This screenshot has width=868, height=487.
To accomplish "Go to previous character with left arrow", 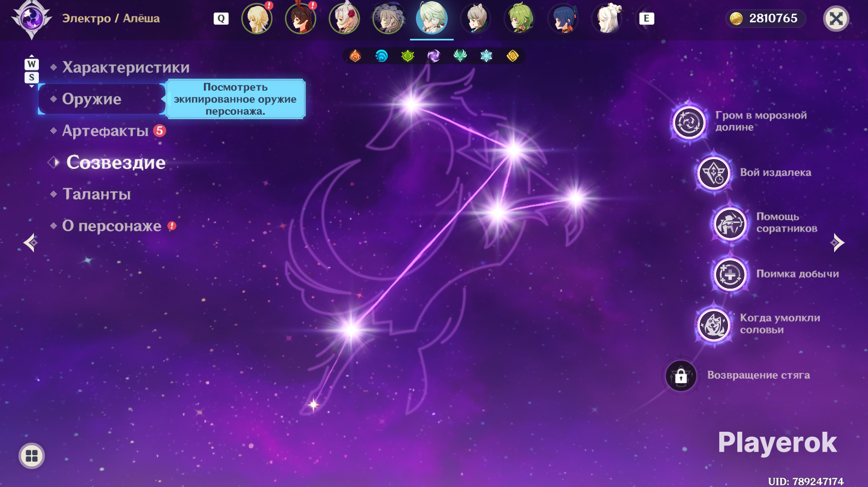I will pos(31,242).
